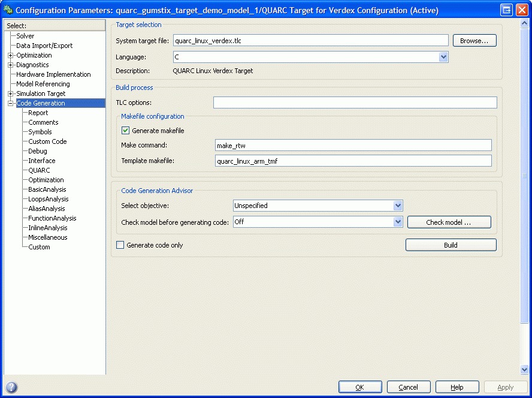The height and width of the screenshot is (398, 532).
Task: Expand the Simulation Target tree node
Action: [10, 94]
